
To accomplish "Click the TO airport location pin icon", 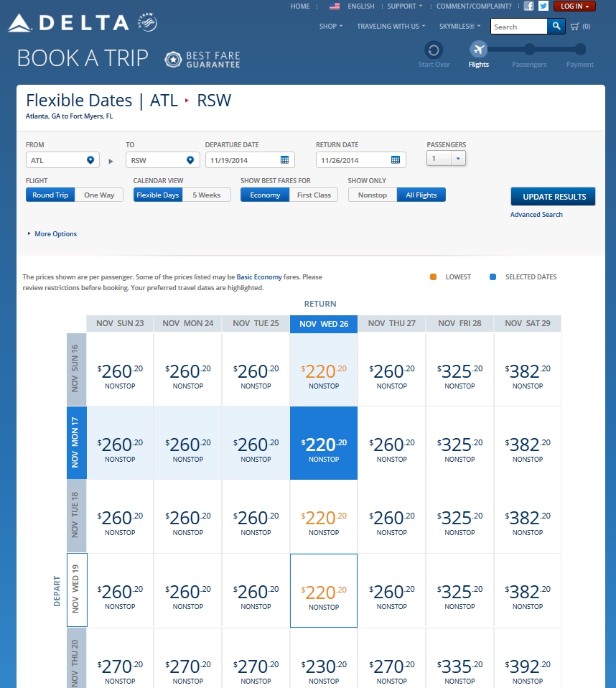I will coord(190,160).
